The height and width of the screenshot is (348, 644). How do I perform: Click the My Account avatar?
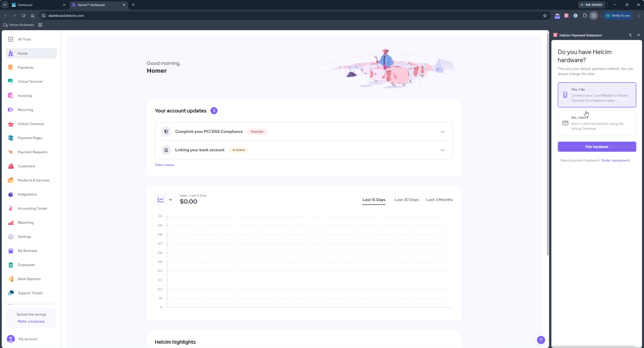tap(11, 339)
